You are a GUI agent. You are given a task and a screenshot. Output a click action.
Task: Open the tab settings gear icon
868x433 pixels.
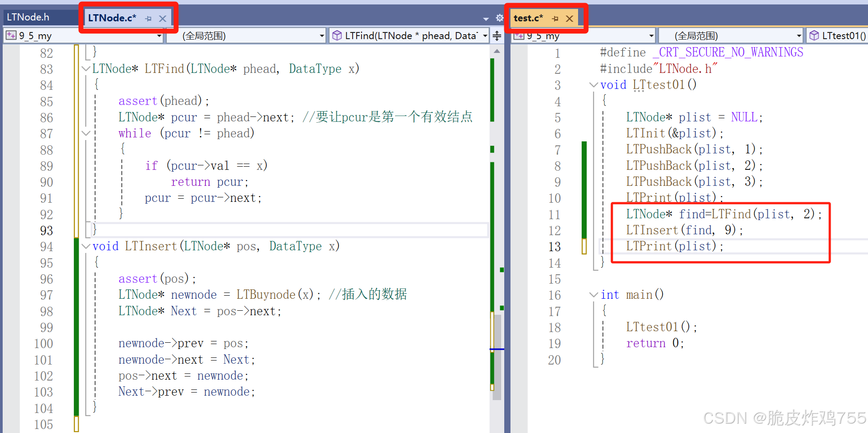pos(499,18)
